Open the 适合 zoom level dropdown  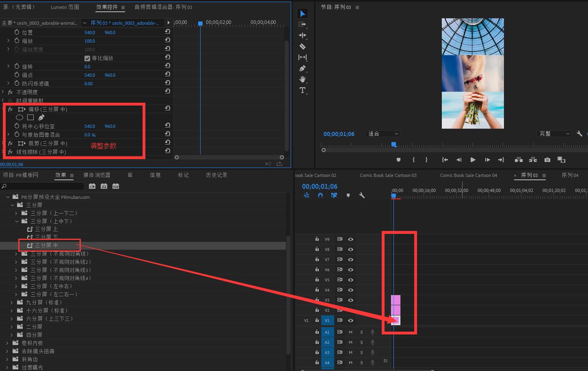tap(383, 134)
